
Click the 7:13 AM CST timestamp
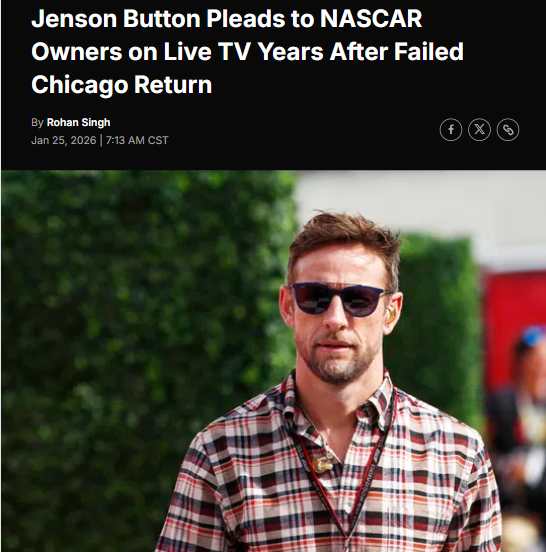click(x=137, y=140)
